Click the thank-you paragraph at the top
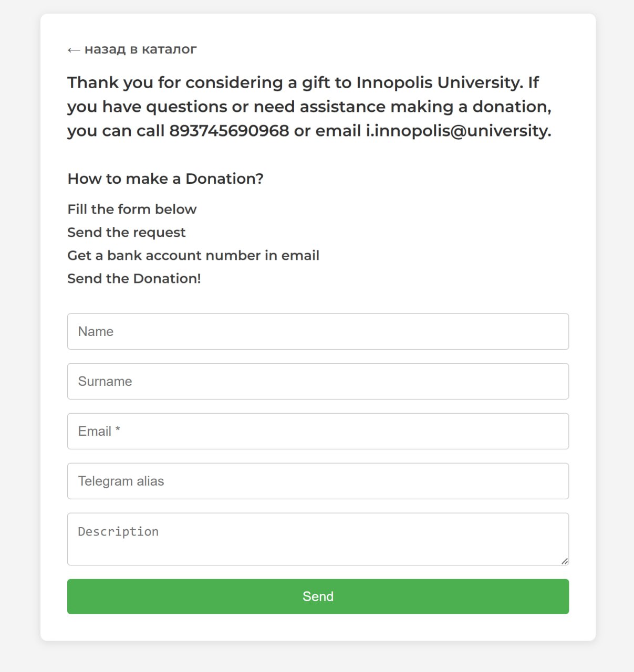 [x=310, y=106]
